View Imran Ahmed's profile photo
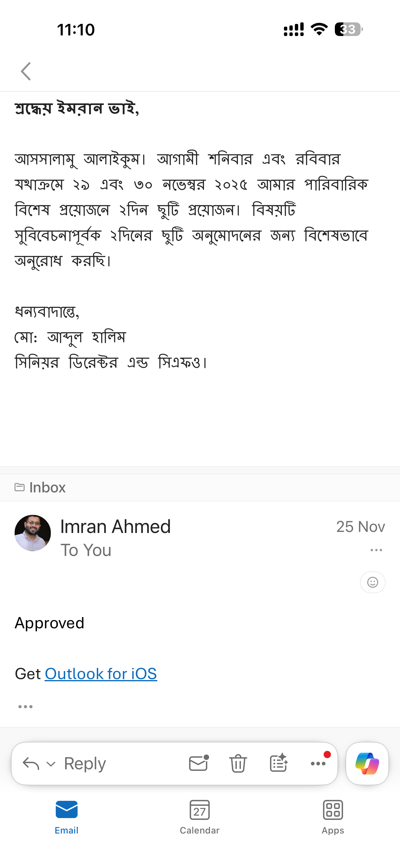400x868 pixels. tap(33, 533)
